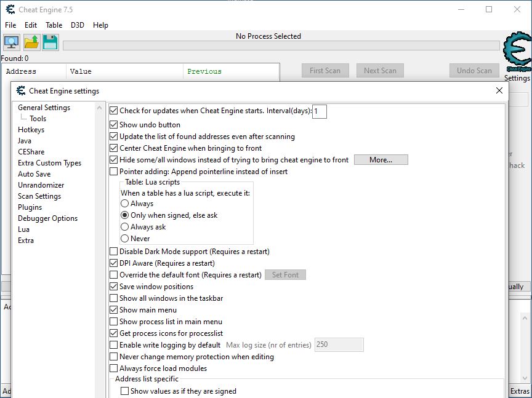Click the 'More...' button for window hiding options
Viewport: 532px width, 398px height.
tap(381, 159)
